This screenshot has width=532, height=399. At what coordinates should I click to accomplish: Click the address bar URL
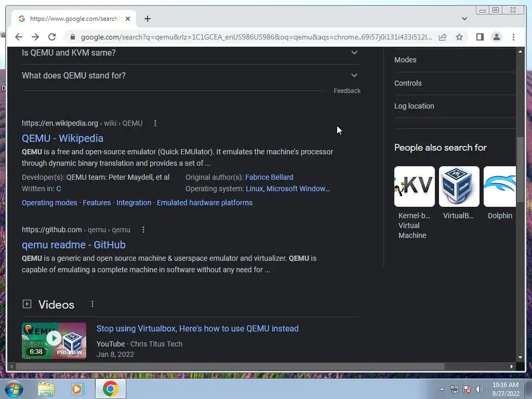coord(256,37)
